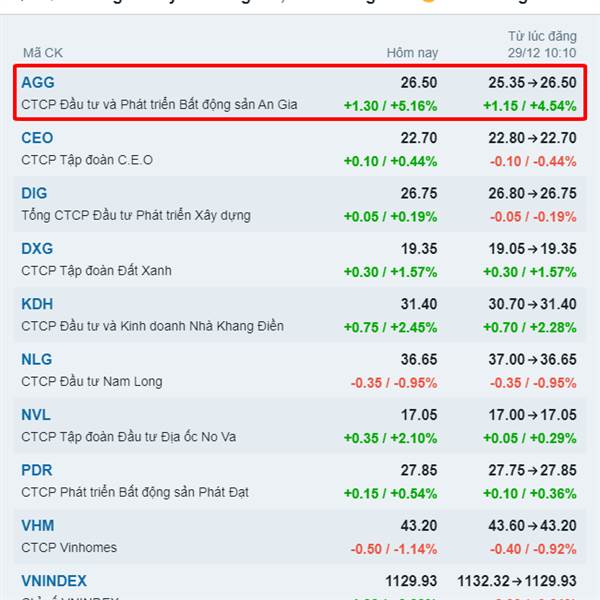The width and height of the screenshot is (600, 600).
Task: Open the CEO stock ticker link
Action: tap(37, 138)
